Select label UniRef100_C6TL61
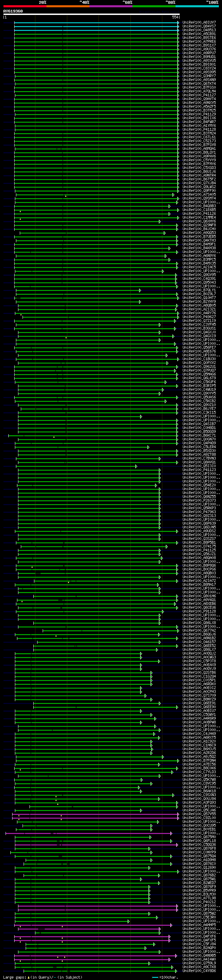 (199, 137)
